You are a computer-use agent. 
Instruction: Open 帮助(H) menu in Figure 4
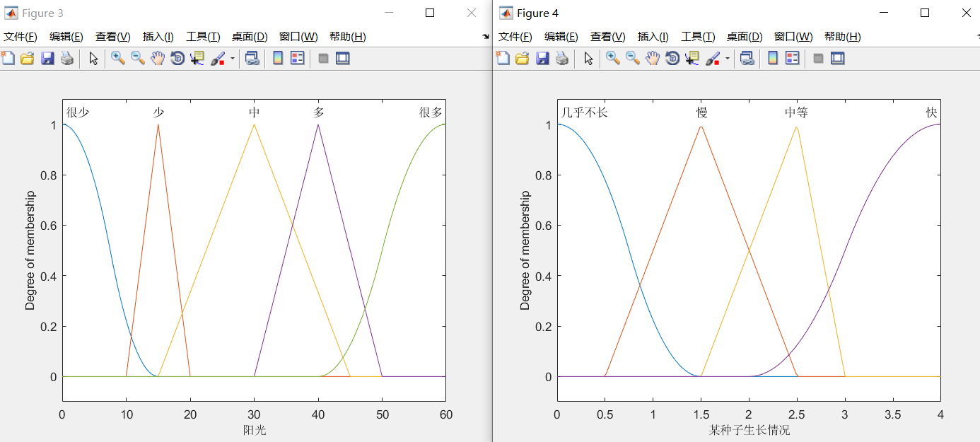tap(842, 37)
